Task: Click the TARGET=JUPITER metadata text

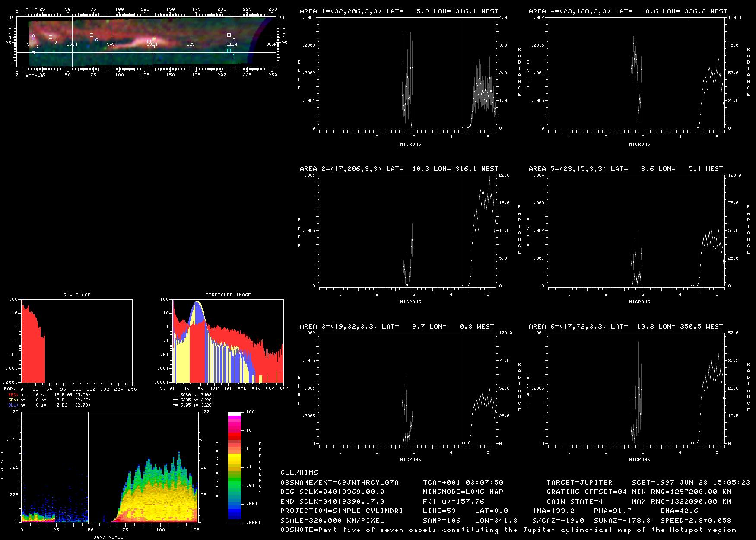Action: click(x=579, y=483)
